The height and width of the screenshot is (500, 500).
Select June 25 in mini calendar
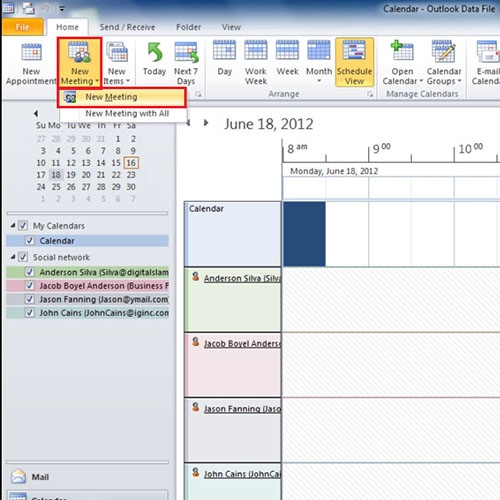(x=56, y=187)
